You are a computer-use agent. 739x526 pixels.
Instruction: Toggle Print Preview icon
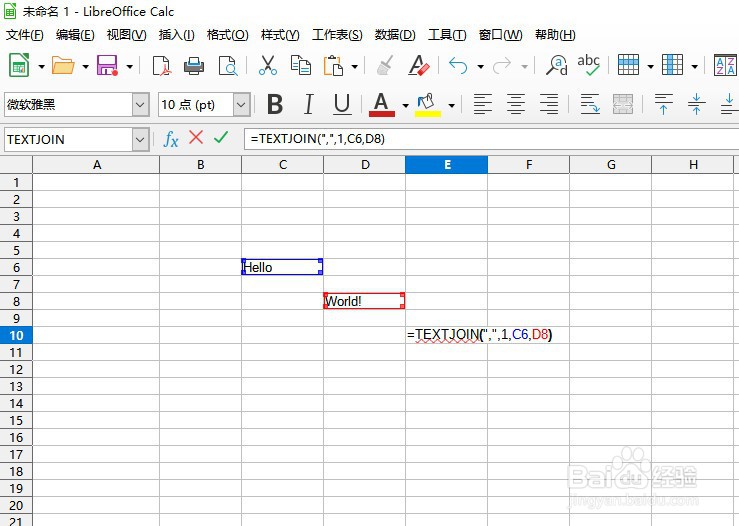pos(228,66)
